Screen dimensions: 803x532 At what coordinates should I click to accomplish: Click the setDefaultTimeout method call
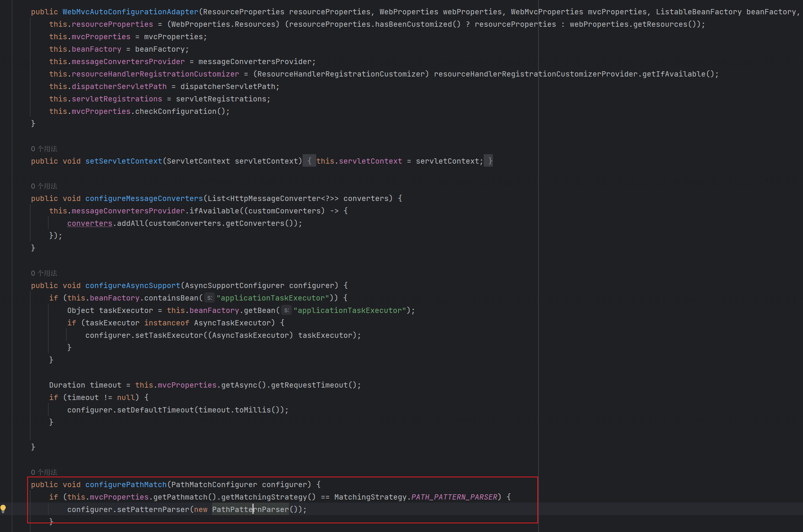click(155, 410)
